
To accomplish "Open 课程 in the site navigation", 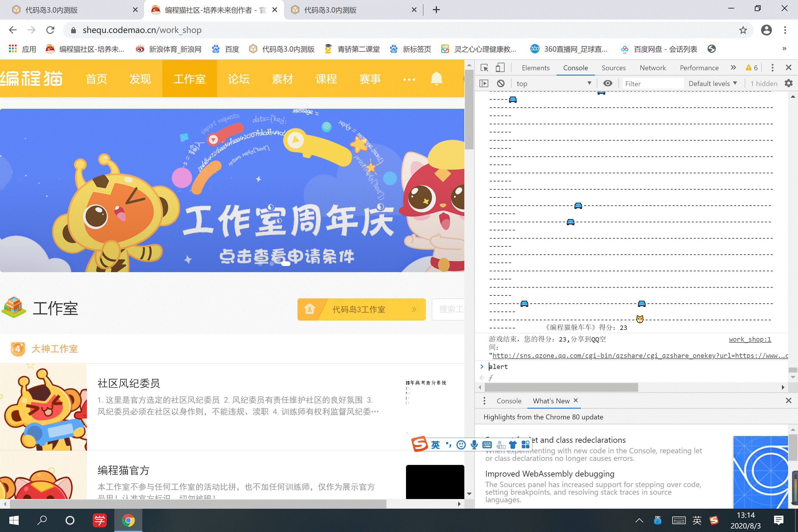I will [326, 79].
